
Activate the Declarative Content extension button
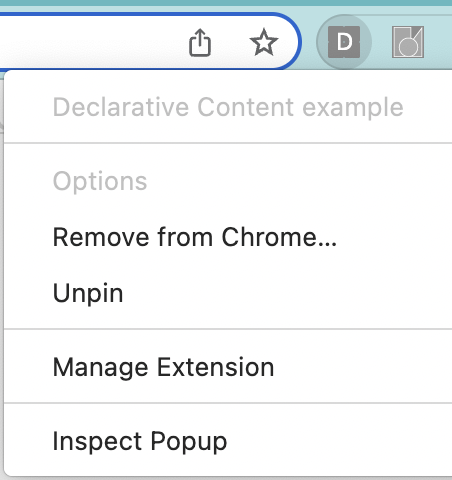coord(344,42)
